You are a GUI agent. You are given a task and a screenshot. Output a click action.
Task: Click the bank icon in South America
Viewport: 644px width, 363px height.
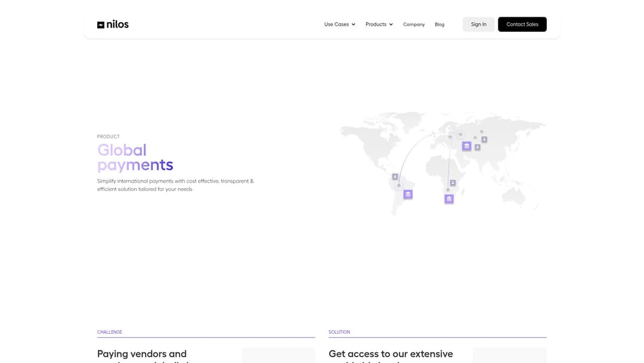[408, 194]
